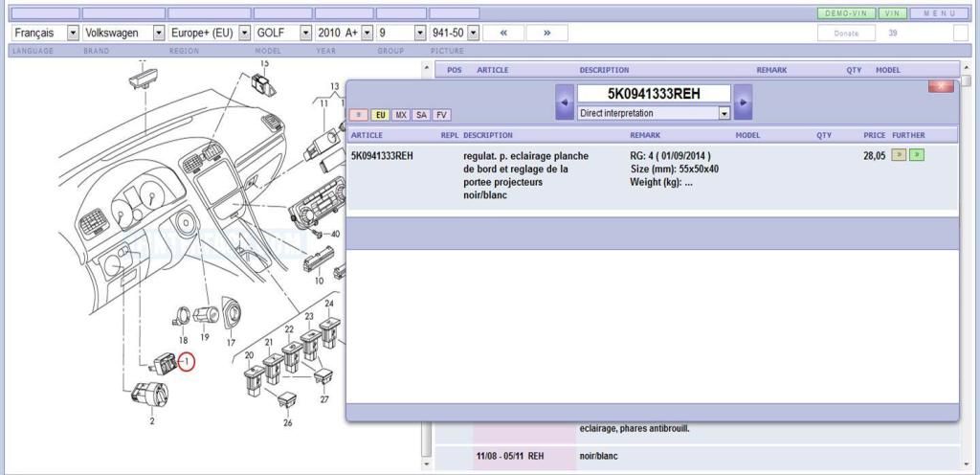980x475 pixels.
Task: Click the REMARK header in background parts list
Action: (x=771, y=70)
